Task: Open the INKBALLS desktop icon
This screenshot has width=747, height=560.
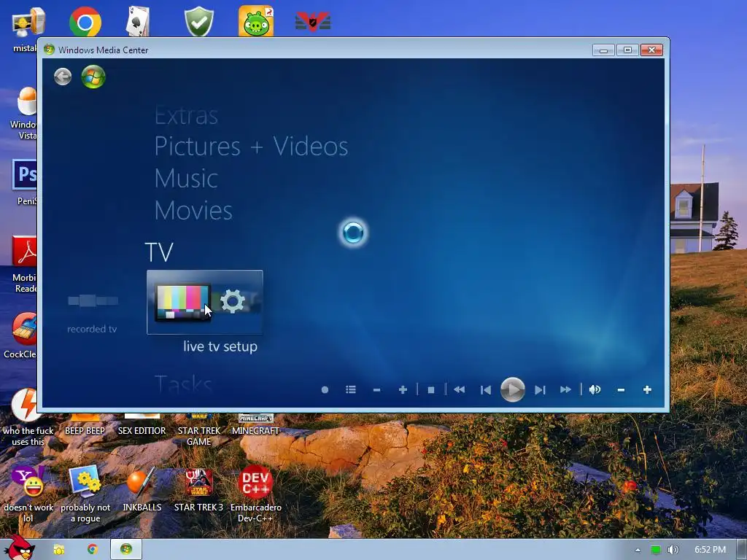Action: point(142,489)
